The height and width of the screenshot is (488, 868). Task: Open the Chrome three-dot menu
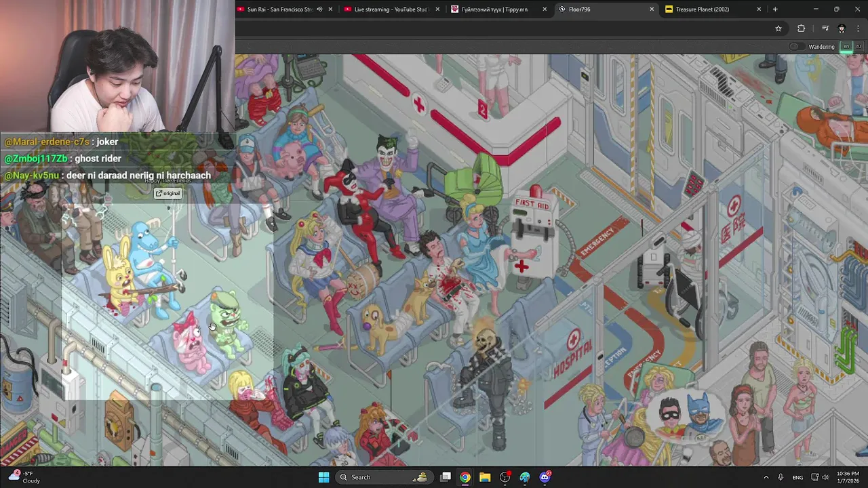[x=859, y=28]
